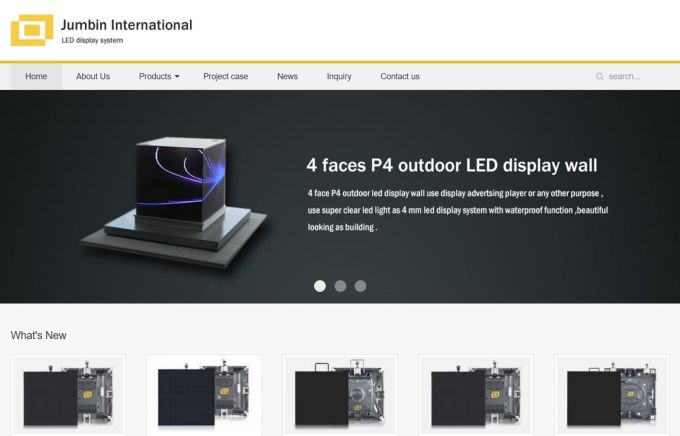Click the Jumbin International yellow logo icon

(31, 30)
